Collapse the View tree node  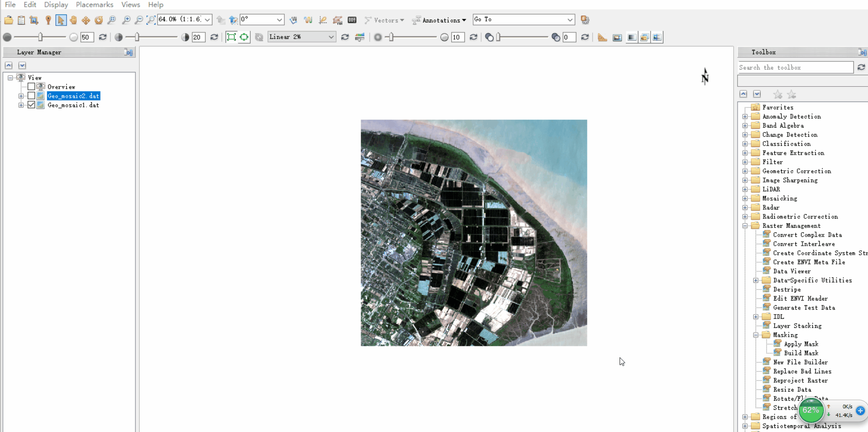pos(10,78)
